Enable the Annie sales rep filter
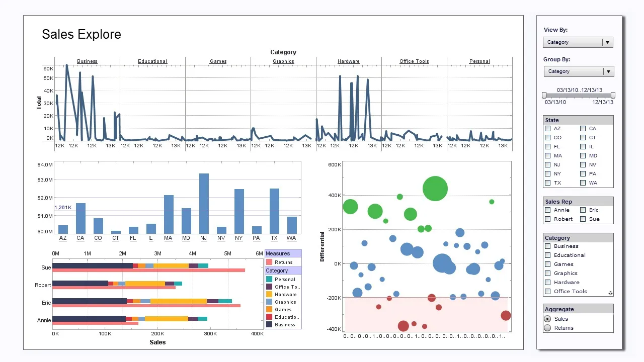This screenshot has width=644, height=362. tap(547, 210)
